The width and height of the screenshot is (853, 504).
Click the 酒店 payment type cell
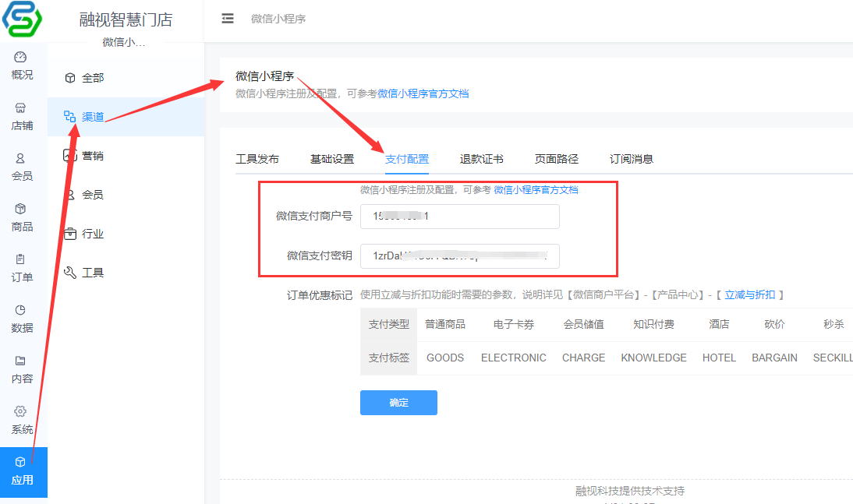(x=719, y=325)
